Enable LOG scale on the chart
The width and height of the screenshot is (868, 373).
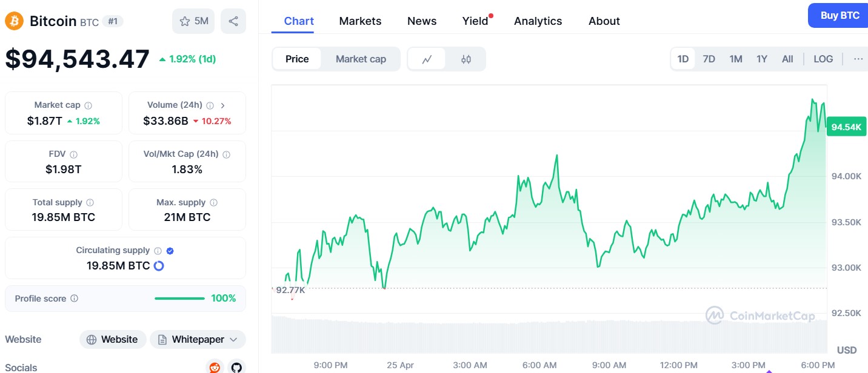tap(823, 59)
